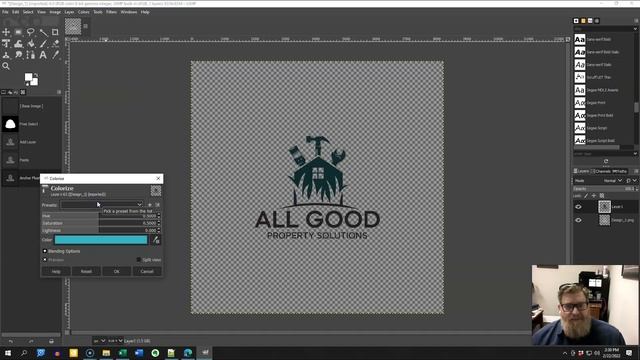Adjust the Hue slider
The width and height of the screenshot is (640, 360).
[99, 216]
